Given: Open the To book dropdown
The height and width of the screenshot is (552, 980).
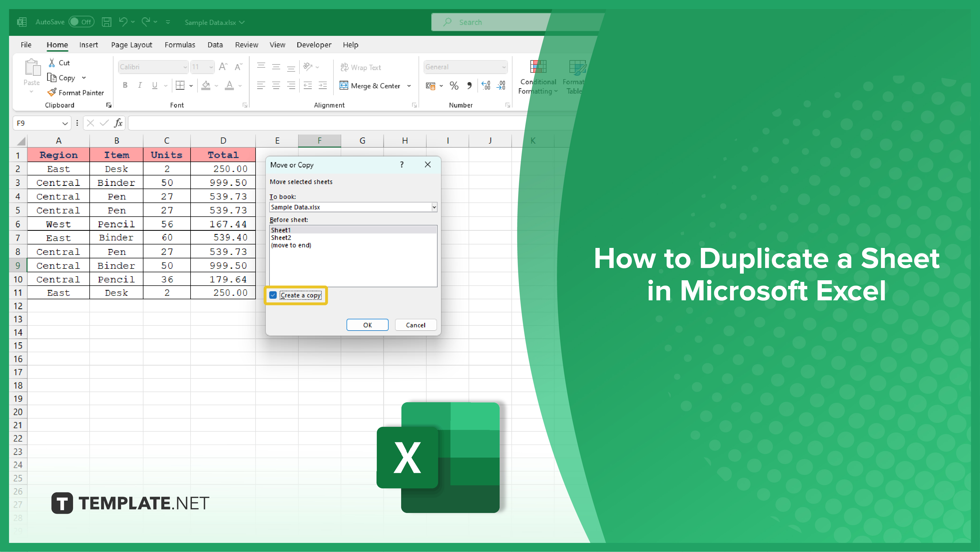Looking at the screenshot, I should tap(434, 207).
